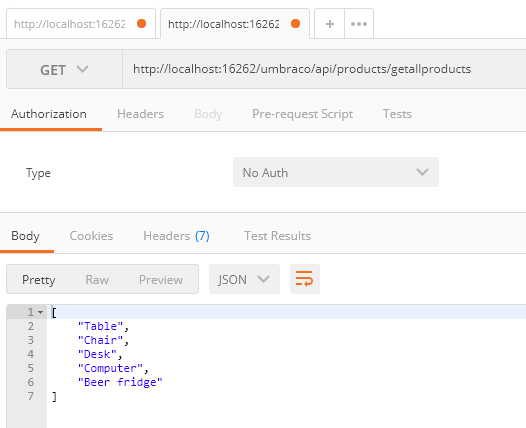Switch to the first localhost request tab
Viewport: 526px width, 428px height.
click(81, 24)
